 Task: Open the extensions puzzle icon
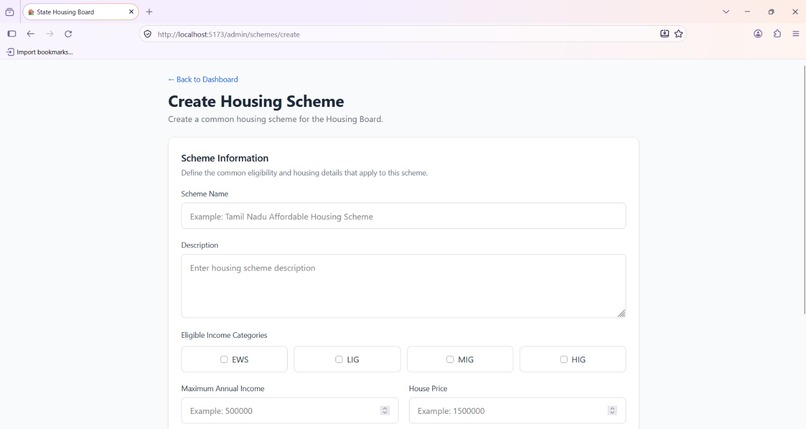777,34
